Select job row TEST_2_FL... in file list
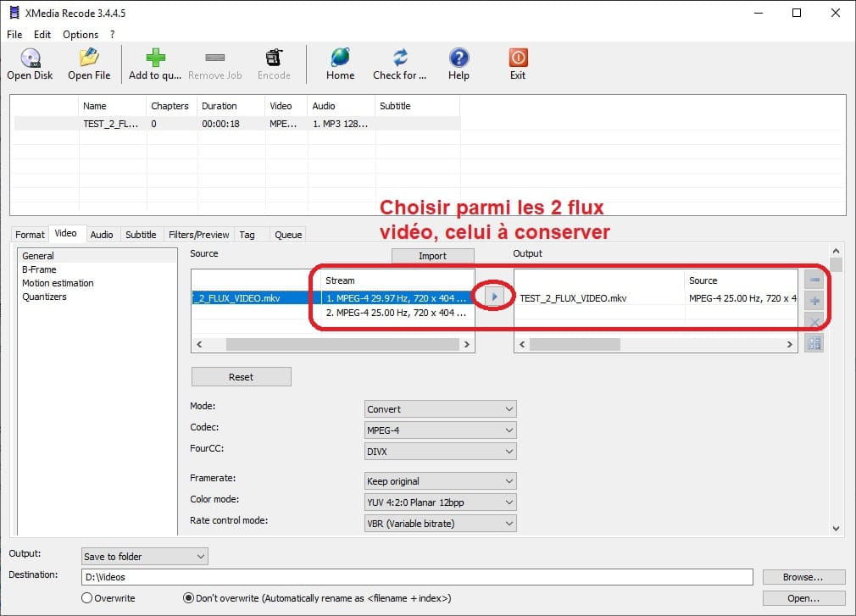 tap(237, 124)
